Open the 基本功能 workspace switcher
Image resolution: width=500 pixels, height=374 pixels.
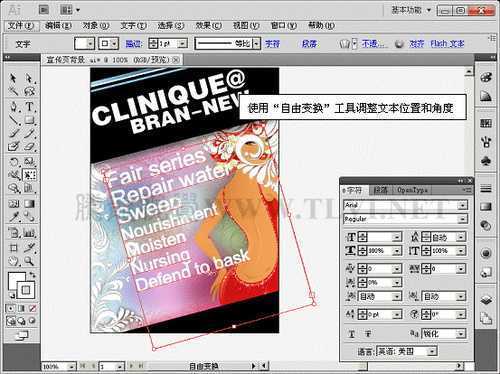411,10
